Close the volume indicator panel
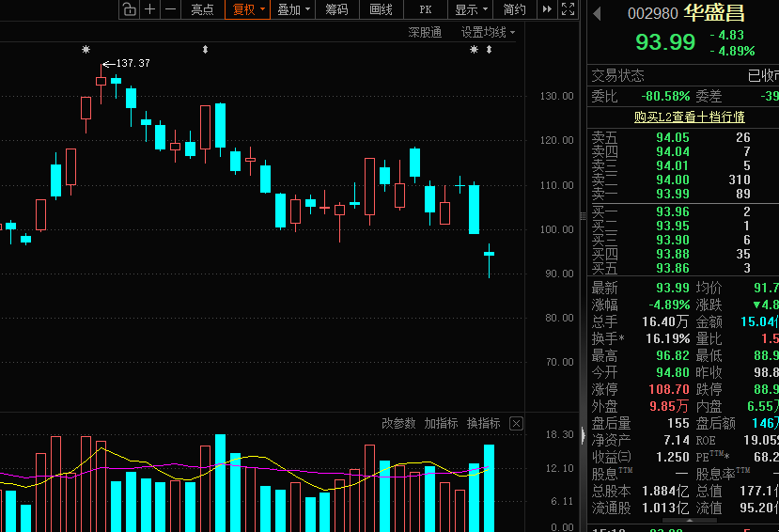The width and height of the screenshot is (779, 532). [516, 424]
